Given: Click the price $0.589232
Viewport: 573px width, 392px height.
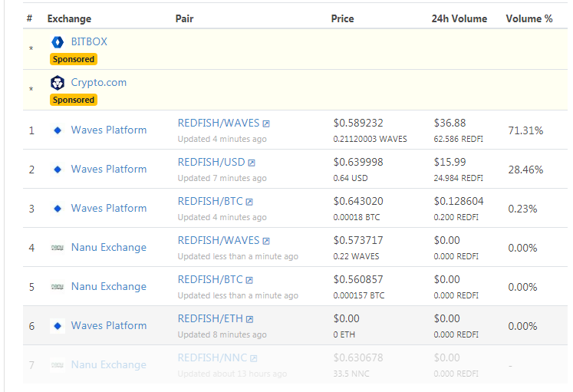Looking at the screenshot, I should pos(358,123).
